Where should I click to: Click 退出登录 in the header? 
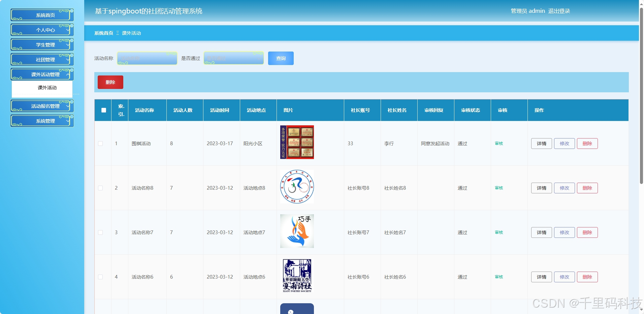tap(559, 11)
